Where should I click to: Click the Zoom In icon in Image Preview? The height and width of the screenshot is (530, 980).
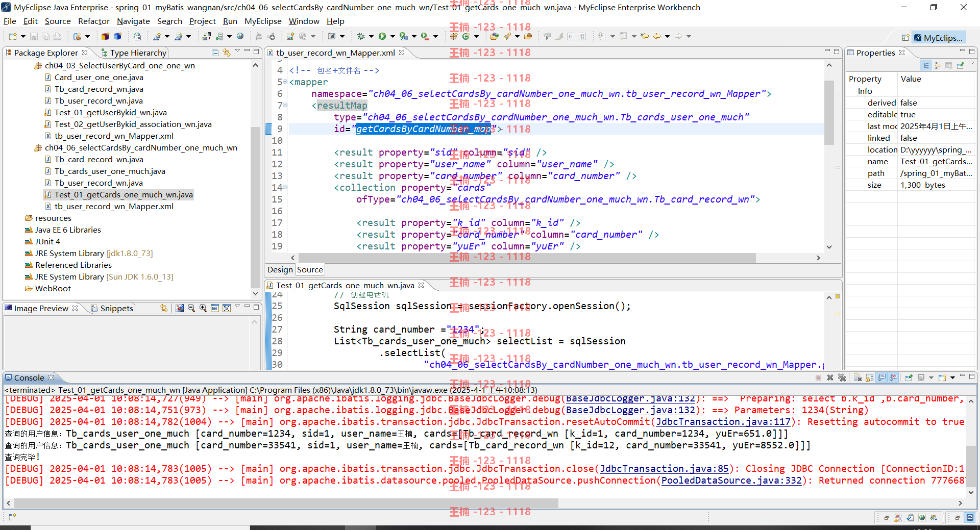(x=203, y=308)
